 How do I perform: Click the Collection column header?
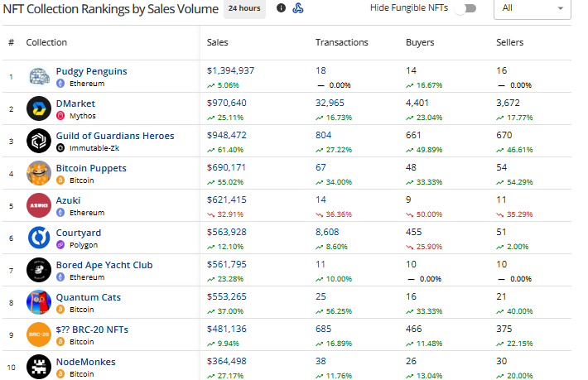pos(46,42)
